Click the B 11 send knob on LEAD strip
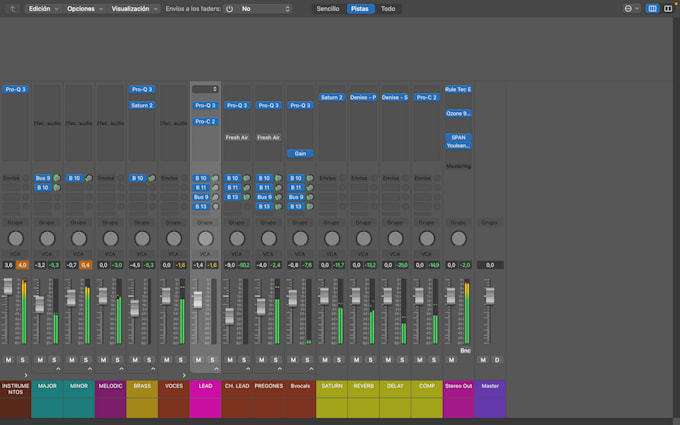 [215, 187]
